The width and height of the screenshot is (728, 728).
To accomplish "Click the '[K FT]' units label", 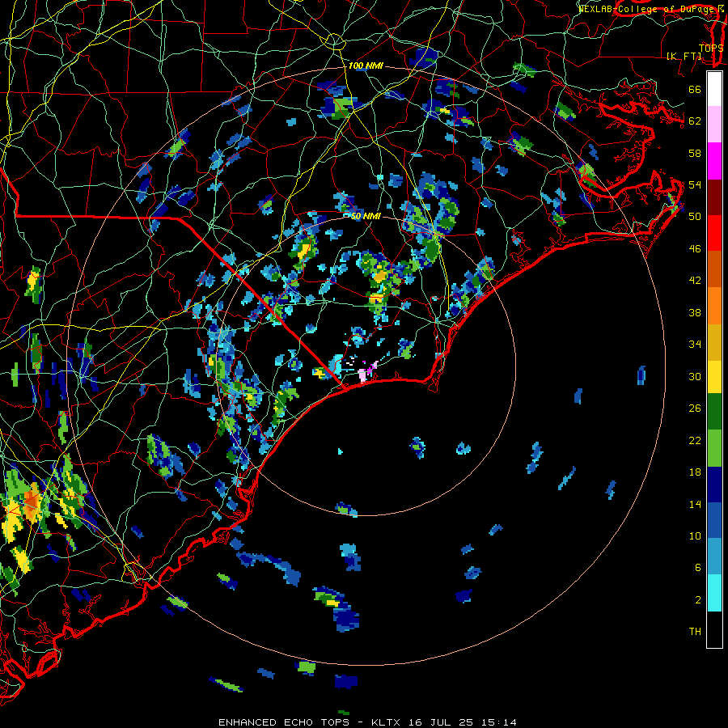I will click(x=684, y=56).
